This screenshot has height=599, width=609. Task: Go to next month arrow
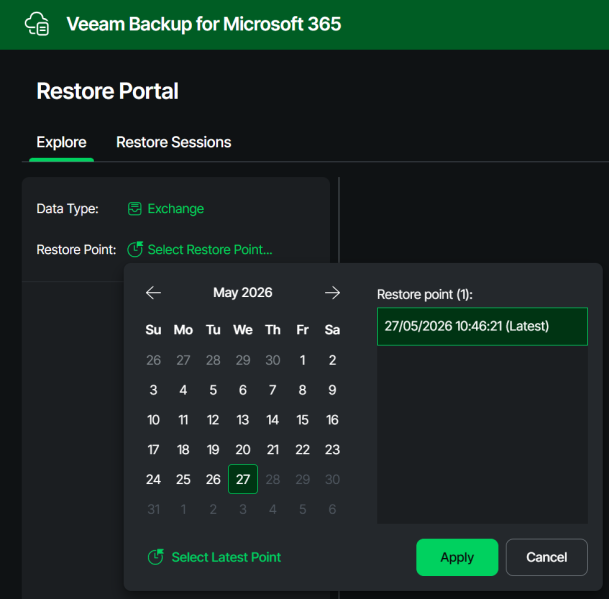point(332,293)
